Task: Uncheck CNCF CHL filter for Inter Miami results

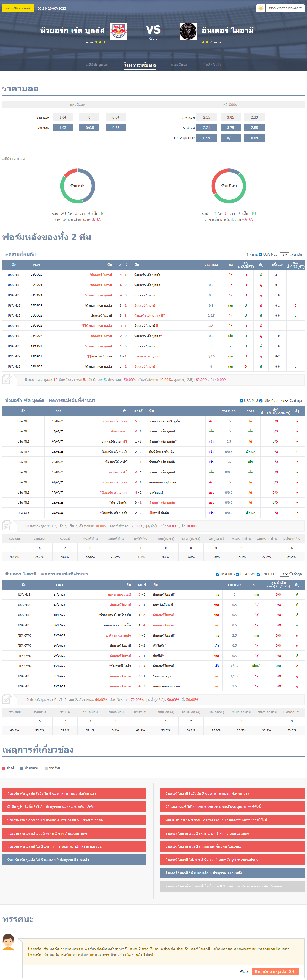Action: (258, 574)
